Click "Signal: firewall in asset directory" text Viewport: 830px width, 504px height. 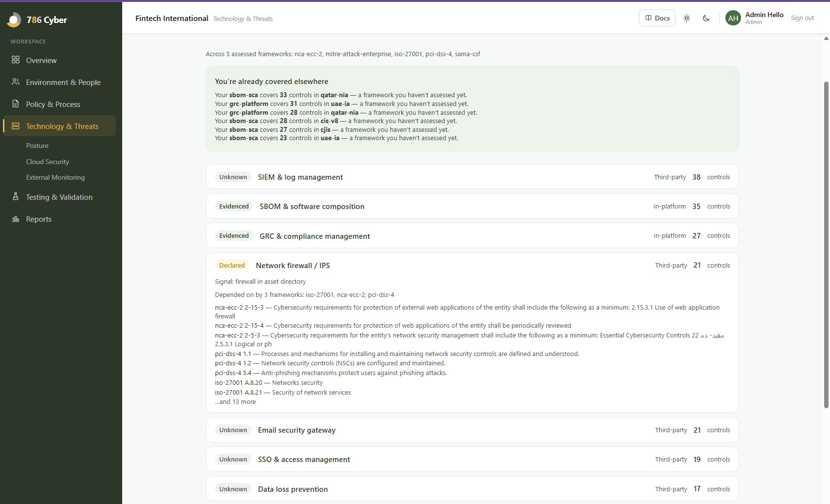pos(261,281)
